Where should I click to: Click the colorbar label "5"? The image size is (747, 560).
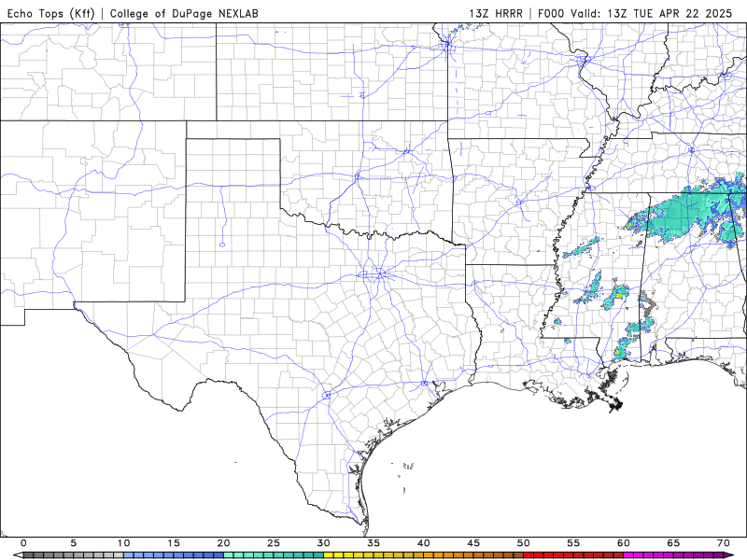[74, 543]
